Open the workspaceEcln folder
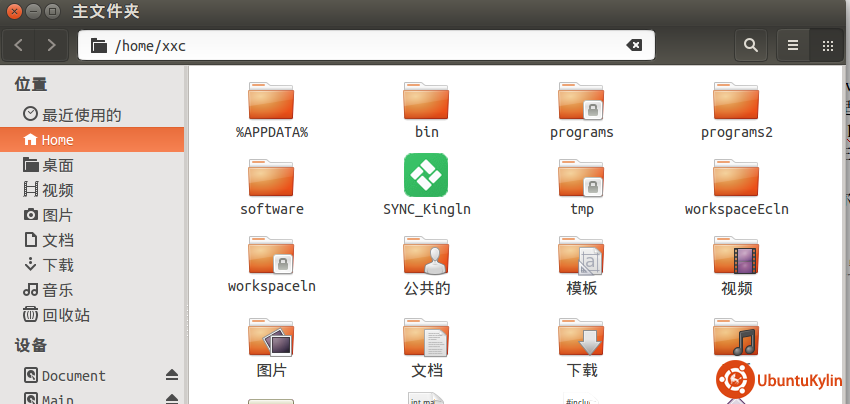This screenshot has width=850, height=404. [736, 180]
